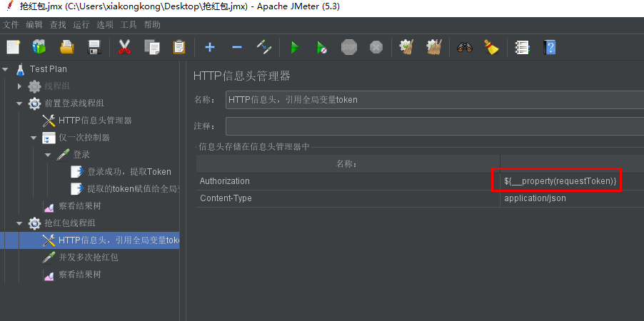This screenshot has height=321, width=644.
Task: Click the Content-Type header name cell
Action: click(348, 198)
